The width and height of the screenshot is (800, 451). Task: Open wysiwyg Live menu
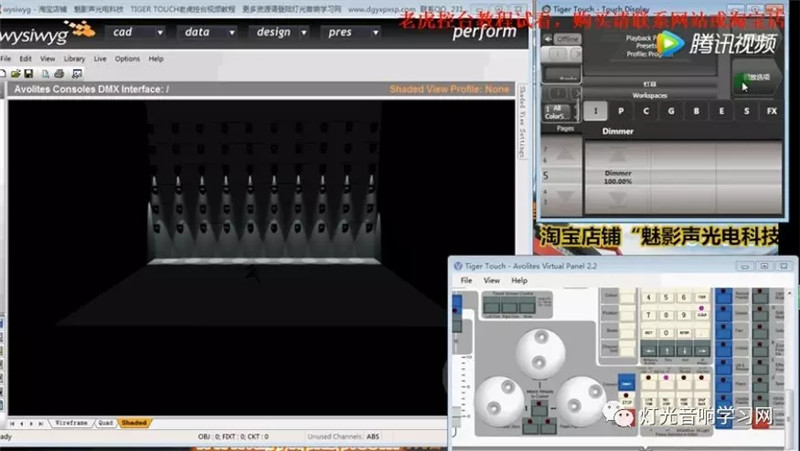[x=100, y=59]
